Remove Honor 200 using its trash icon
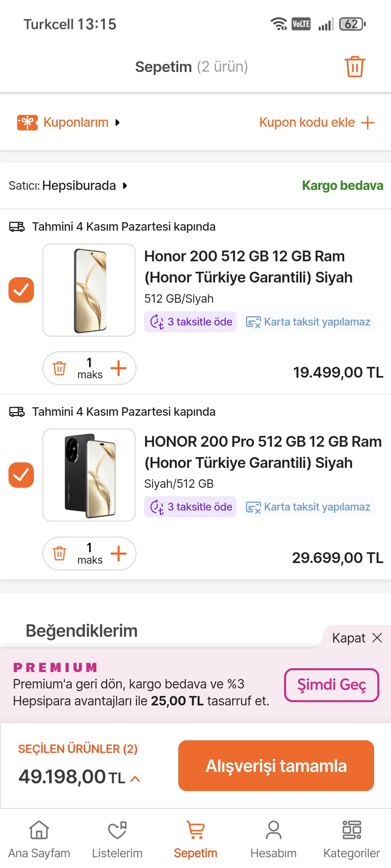 pyautogui.click(x=59, y=368)
